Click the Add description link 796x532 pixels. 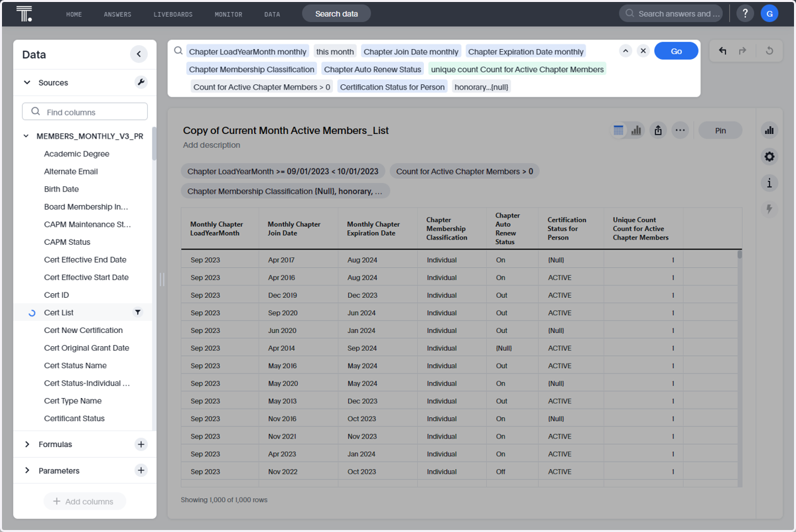click(x=212, y=145)
